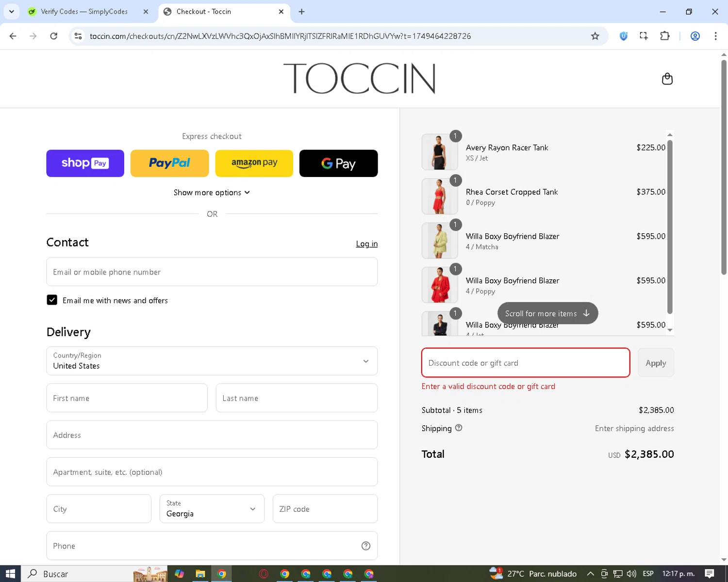Check out with Amazon Pay

tap(254, 163)
